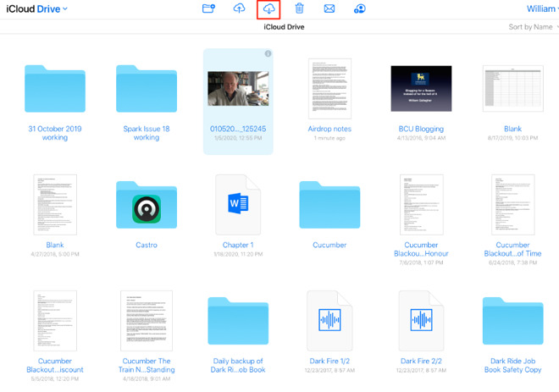
Task: Click the New Folder toolbar icon
Action: pyautogui.click(x=209, y=8)
